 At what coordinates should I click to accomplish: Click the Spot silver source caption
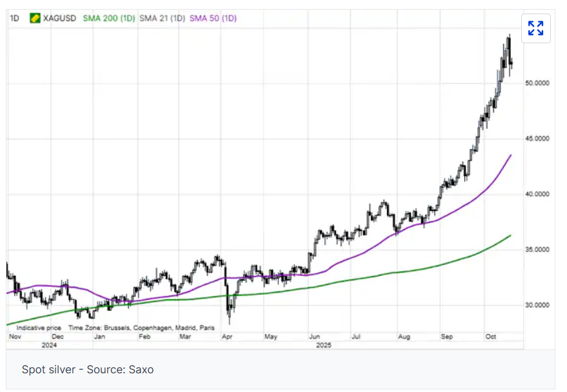click(88, 369)
